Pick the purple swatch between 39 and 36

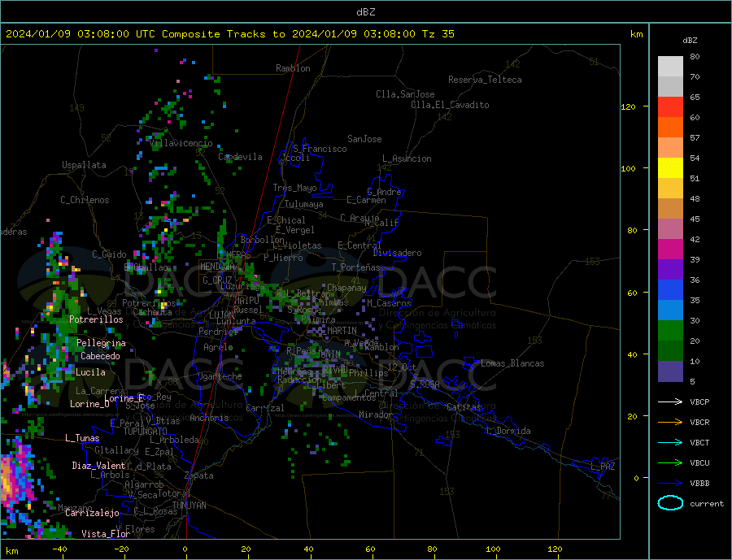pyautogui.click(x=670, y=270)
